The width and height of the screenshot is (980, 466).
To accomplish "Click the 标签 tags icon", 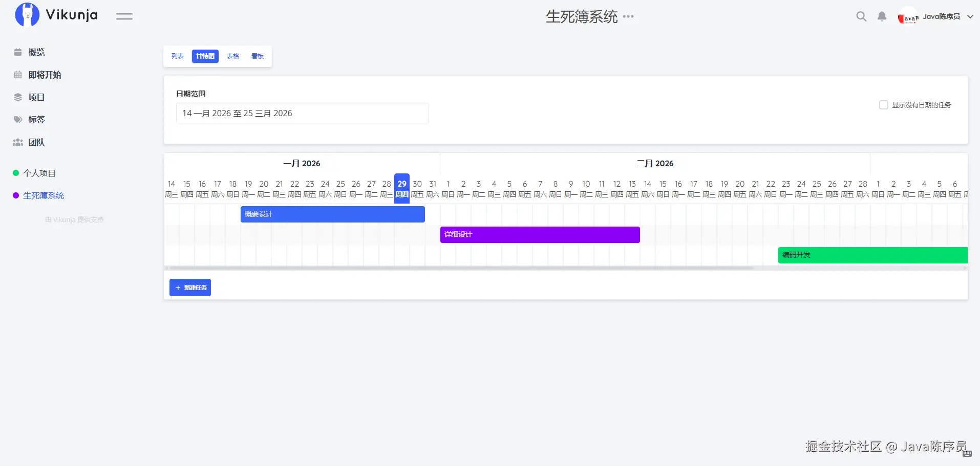I will (18, 120).
